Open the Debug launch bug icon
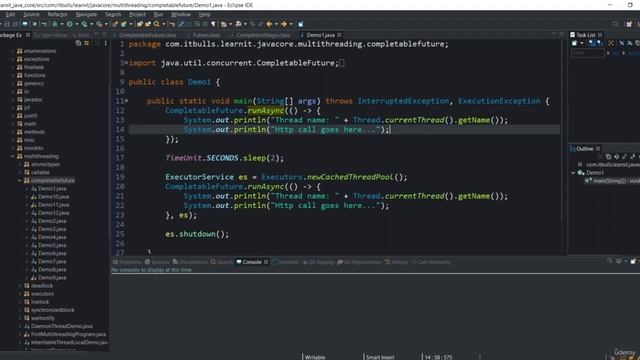The width and height of the screenshot is (640, 360). point(55,24)
